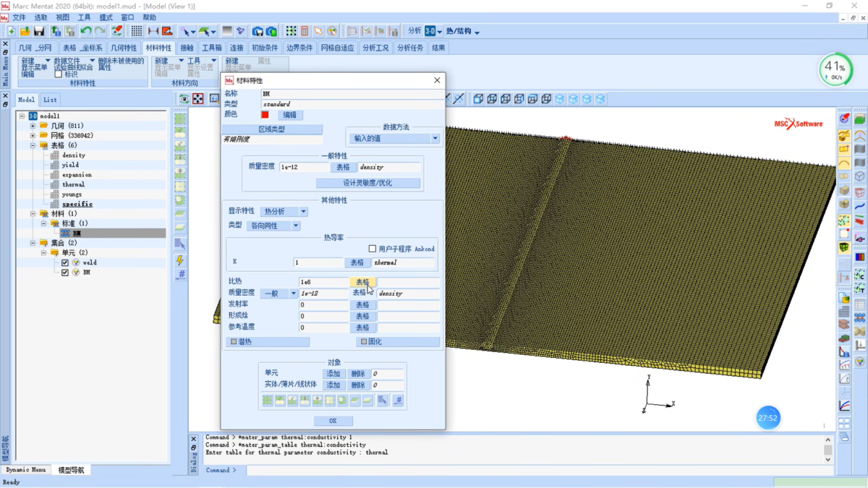Click the yellow solid cube icon on right
Viewport: 868px width, 488px height.
click(x=844, y=247)
